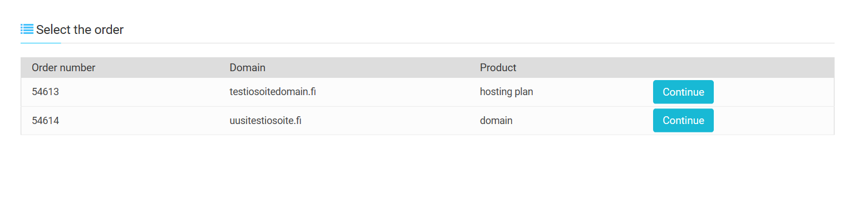
Task: Select the Product column header
Action: pyautogui.click(x=498, y=68)
